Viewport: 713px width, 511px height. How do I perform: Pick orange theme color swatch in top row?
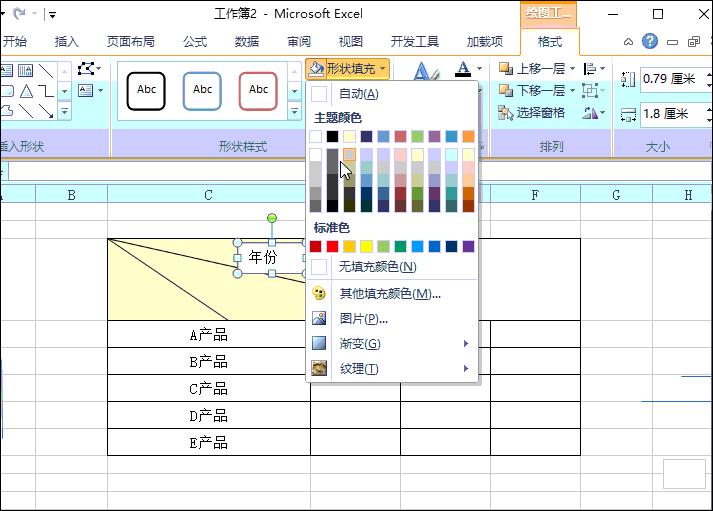(468, 136)
